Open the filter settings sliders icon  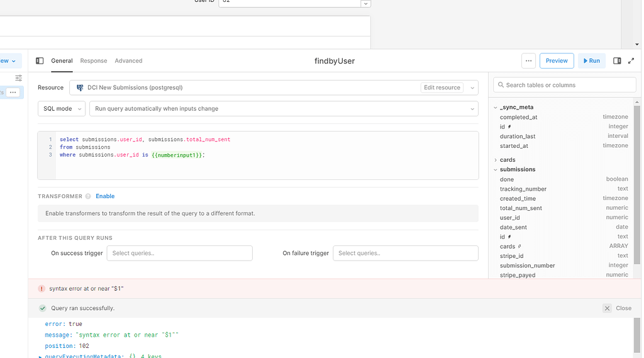coord(18,78)
